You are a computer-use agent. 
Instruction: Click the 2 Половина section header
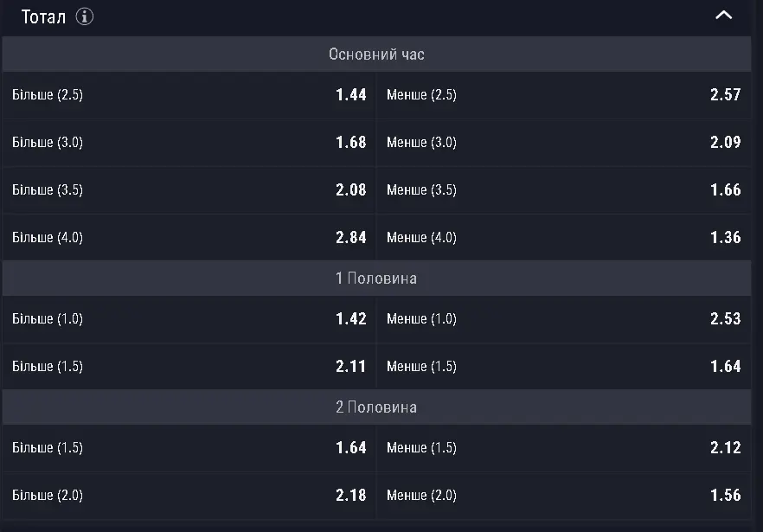point(376,407)
